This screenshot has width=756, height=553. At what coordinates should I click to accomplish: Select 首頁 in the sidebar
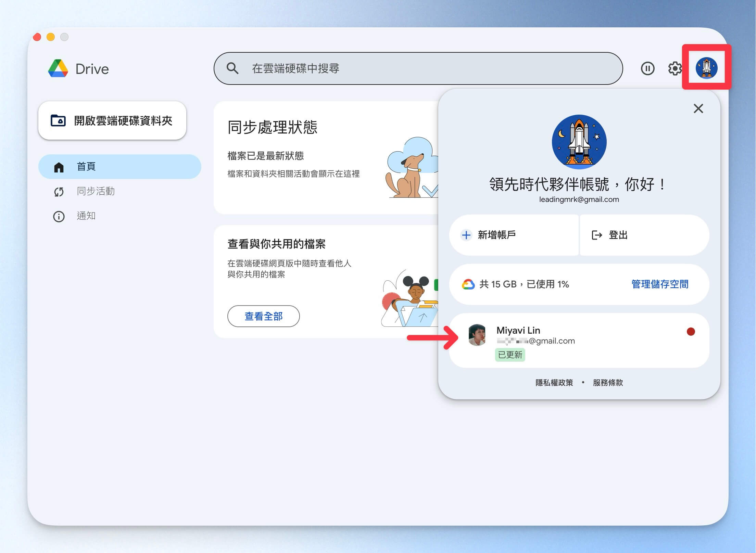[x=120, y=167]
